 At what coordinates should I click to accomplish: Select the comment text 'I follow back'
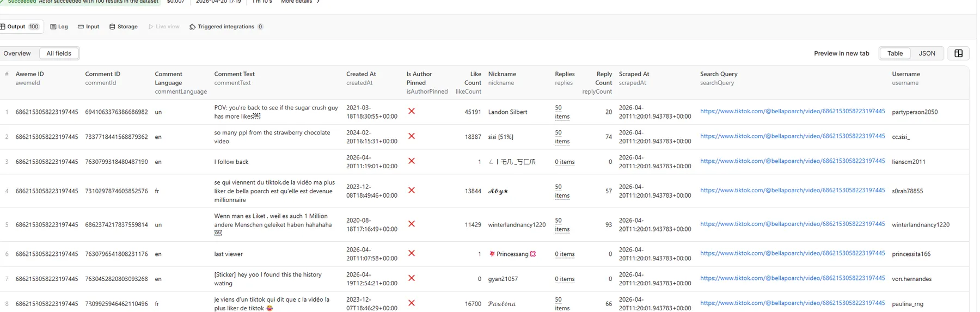tap(231, 162)
